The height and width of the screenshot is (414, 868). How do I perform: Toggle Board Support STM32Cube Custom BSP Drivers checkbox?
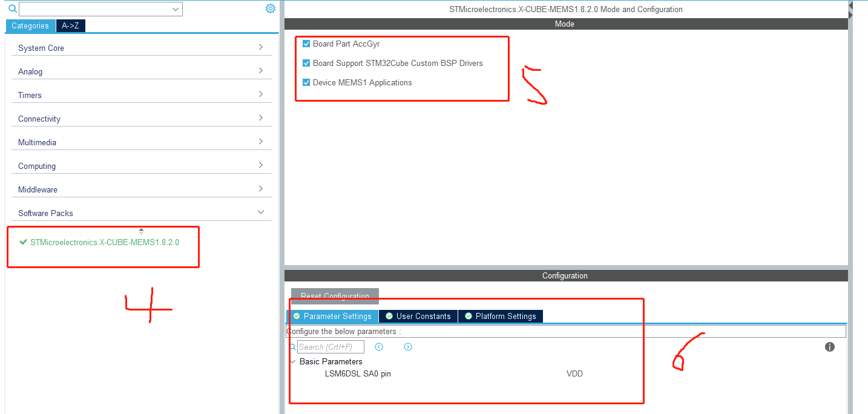pos(306,63)
